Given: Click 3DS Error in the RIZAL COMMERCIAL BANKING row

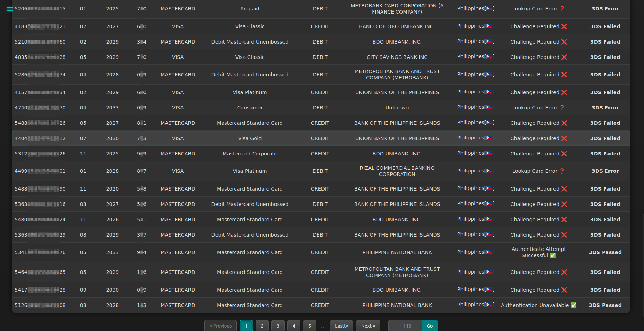Looking at the screenshot, I should [x=605, y=171].
